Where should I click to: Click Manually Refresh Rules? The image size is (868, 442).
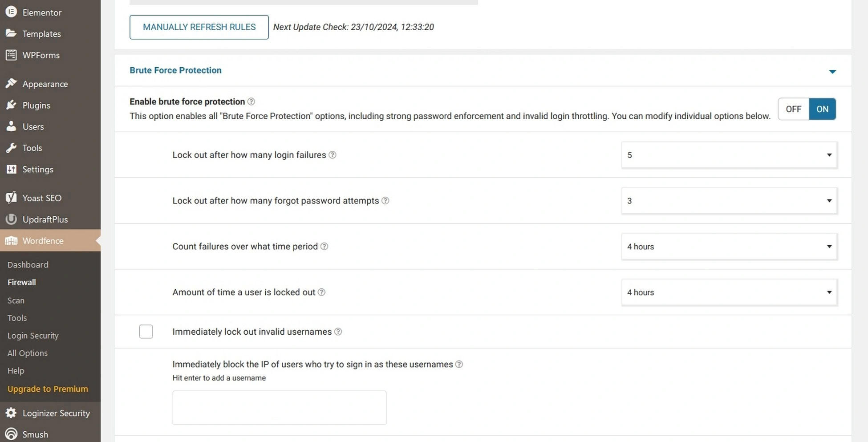199,27
